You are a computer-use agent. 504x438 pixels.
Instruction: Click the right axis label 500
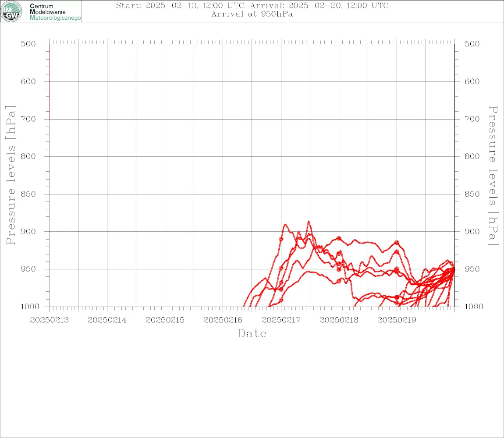[472, 44]
